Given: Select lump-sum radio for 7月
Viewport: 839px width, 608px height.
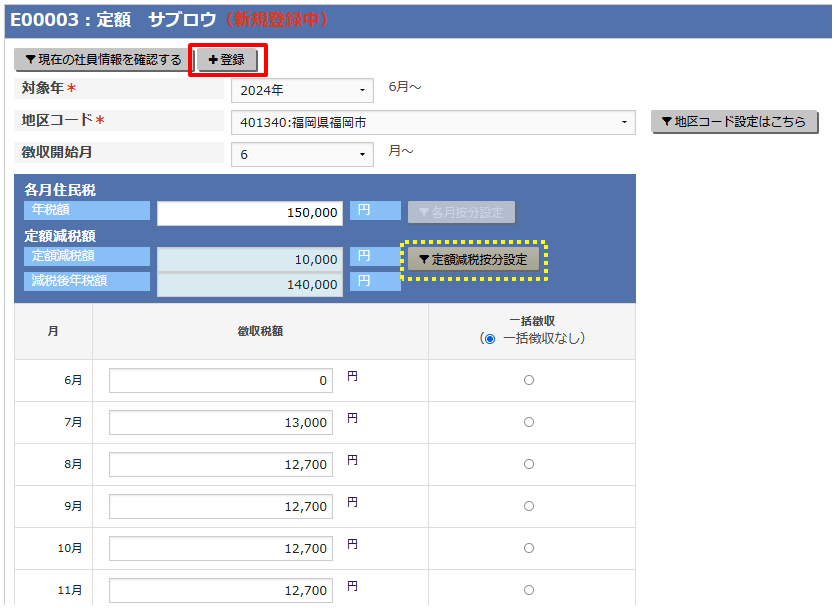Looking at the screenshot, I should [529, 422].
